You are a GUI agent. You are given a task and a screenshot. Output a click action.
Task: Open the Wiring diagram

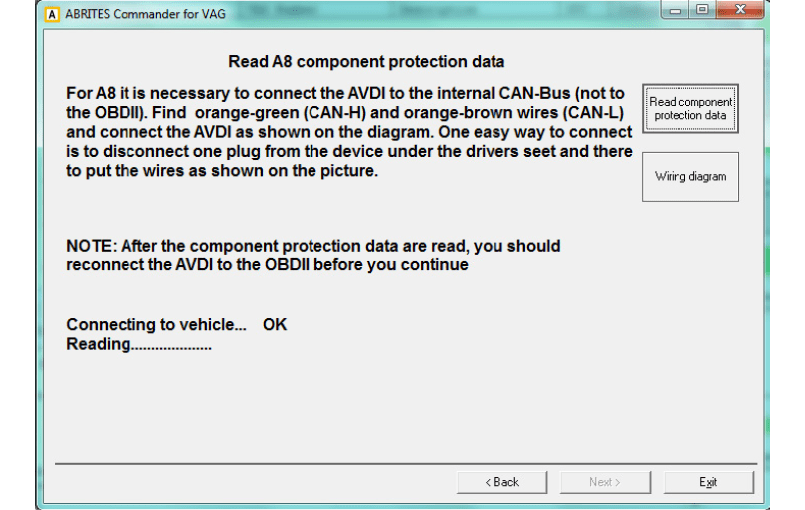pos(690,176)
